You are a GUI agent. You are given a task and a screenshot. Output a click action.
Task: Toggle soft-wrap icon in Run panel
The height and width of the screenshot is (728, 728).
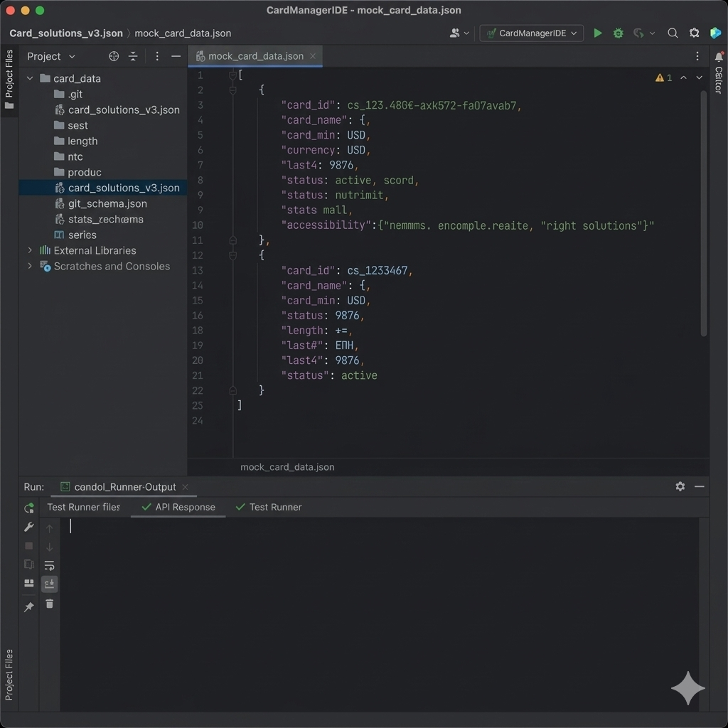click(x=49, y=566)
